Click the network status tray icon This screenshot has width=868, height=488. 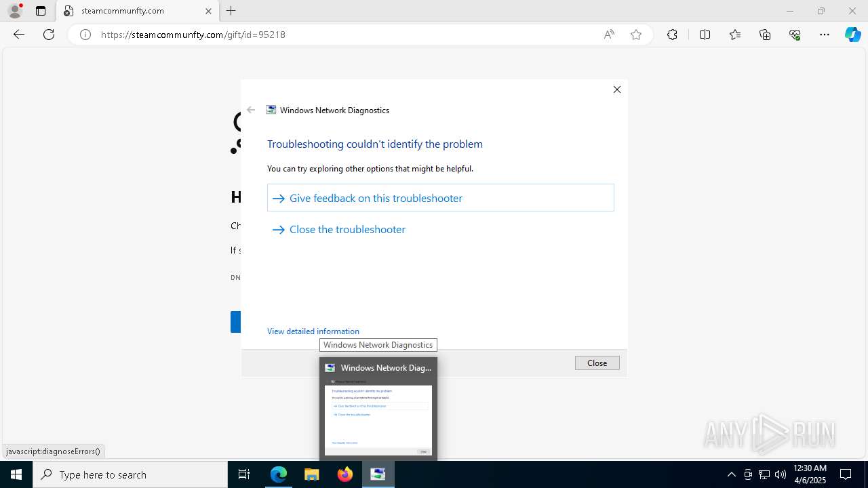click(764, 474)
